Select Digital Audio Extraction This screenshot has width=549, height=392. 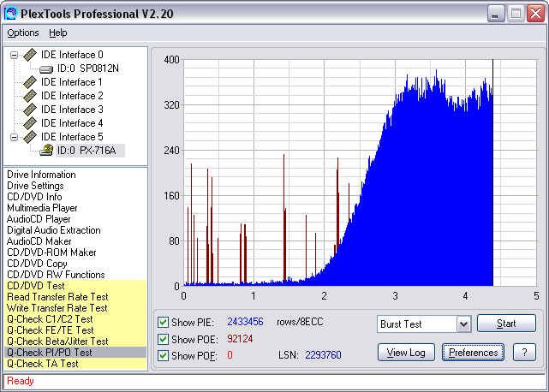54,230
